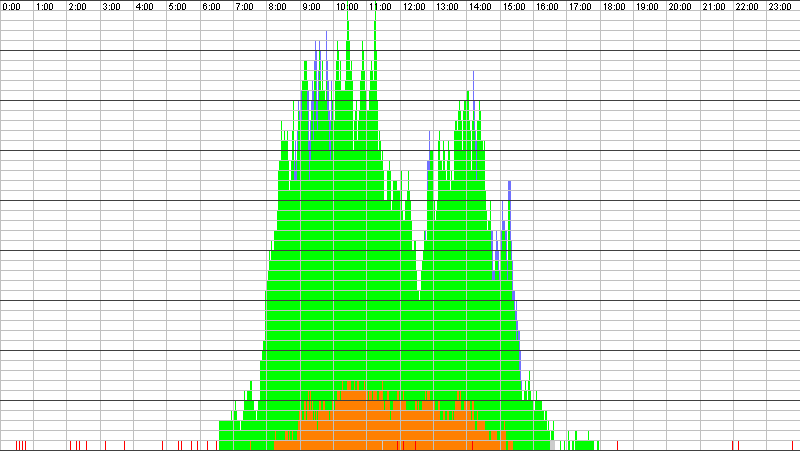Select the 19:00 hour label
The width and height of the screenshot is (800, 451).
click(647, 7)
